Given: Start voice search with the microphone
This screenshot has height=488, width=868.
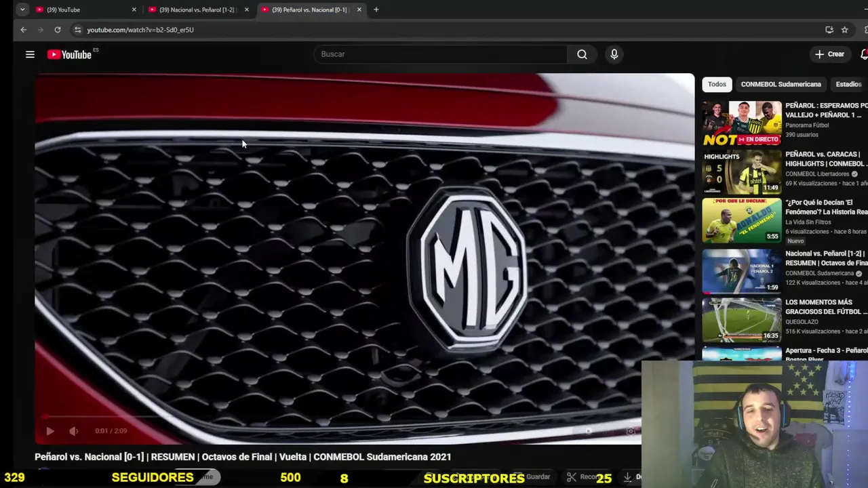Looking at the screenshot, I should [614, 54].
